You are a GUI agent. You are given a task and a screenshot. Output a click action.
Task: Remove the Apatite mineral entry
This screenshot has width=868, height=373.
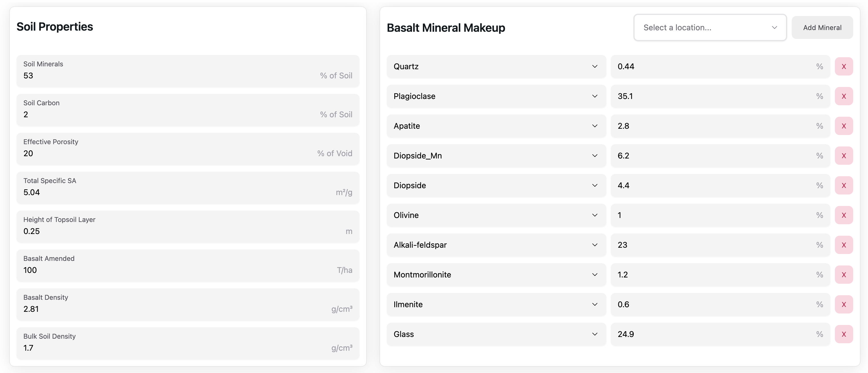tap(843, 126)
